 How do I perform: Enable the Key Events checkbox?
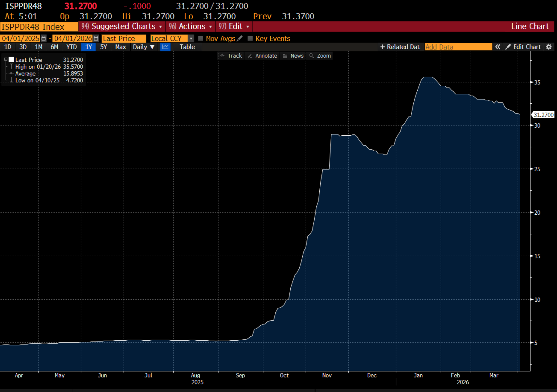click(x=250, y=38)
